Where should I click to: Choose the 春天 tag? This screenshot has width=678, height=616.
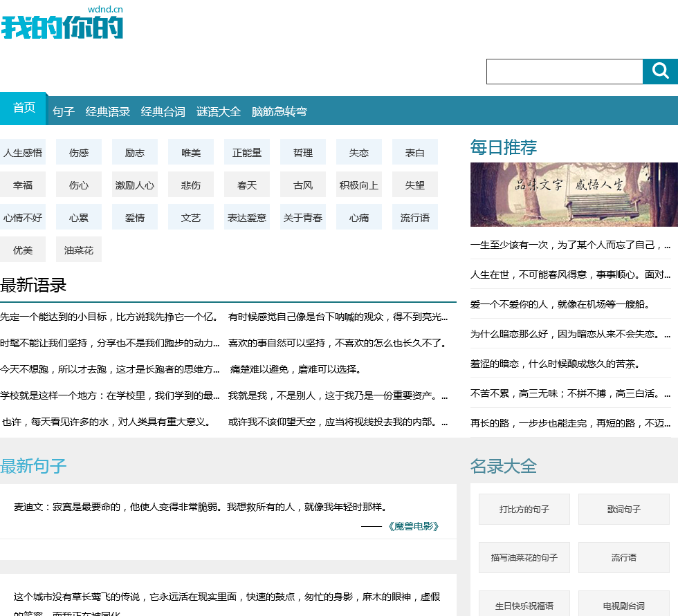point(247,185)
